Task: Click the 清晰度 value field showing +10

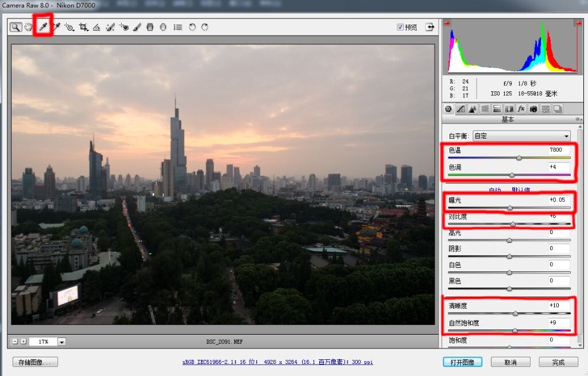Action: tap(559, 305)
